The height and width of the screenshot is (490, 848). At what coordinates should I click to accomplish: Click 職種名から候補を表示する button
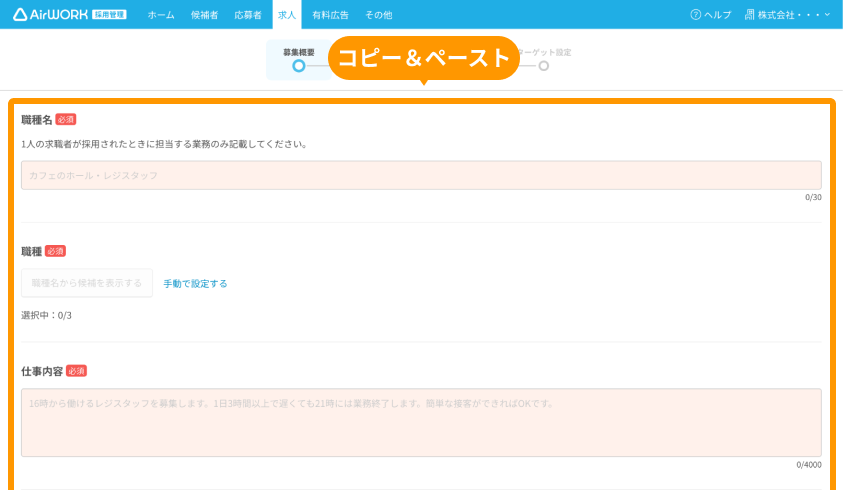point(87,283)
